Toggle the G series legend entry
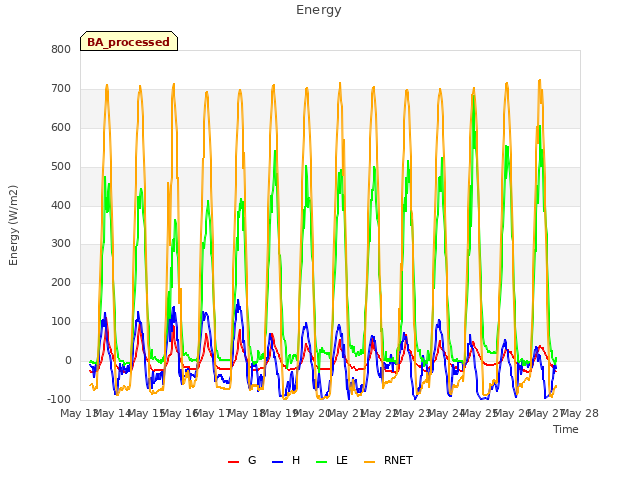The width and height of the screenshot is (640, 480). tap(242, 460)
